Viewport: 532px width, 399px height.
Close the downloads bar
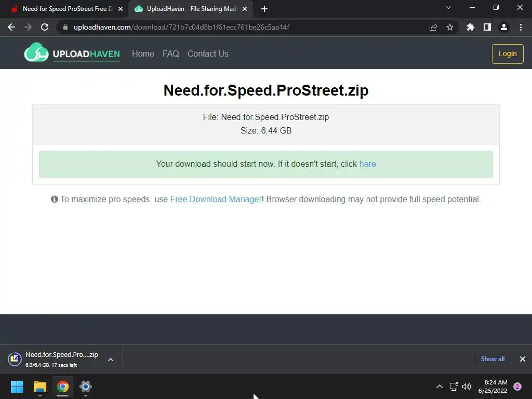(523, 359)
